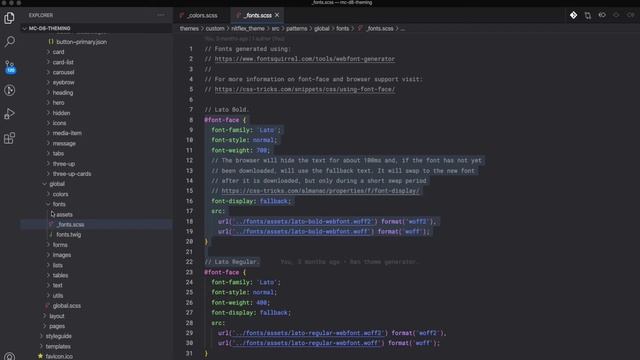640x360 pixels.
Task: Click the Lato Regular comment line
Action: (232, 262)
